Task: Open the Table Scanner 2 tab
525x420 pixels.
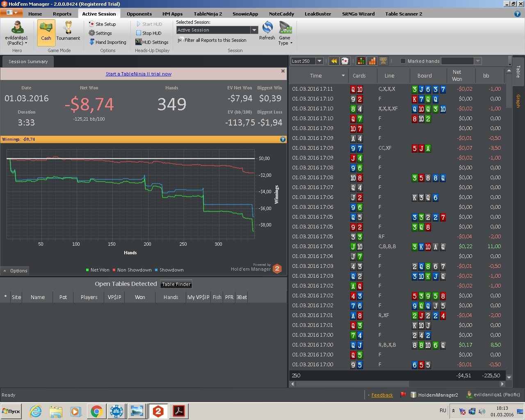Action: [404, 14]
